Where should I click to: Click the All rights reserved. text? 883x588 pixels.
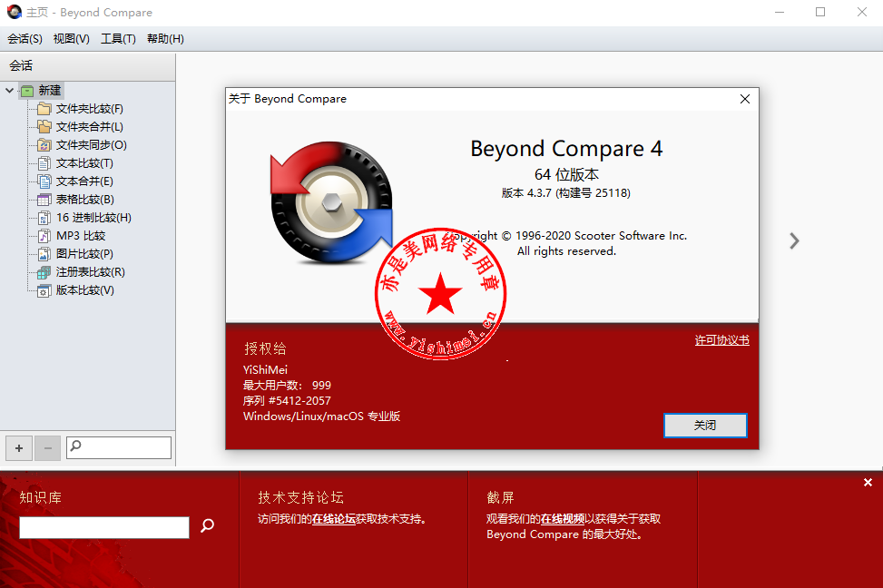tap(566, 251)
